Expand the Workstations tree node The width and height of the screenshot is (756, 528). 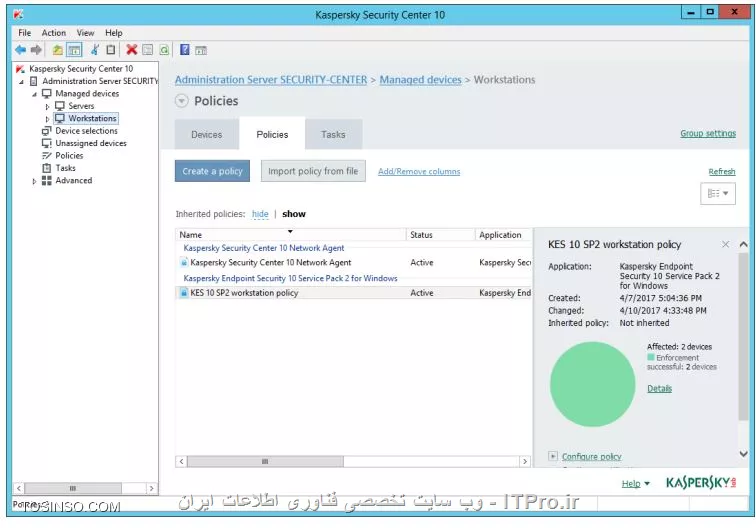point(47,119)
